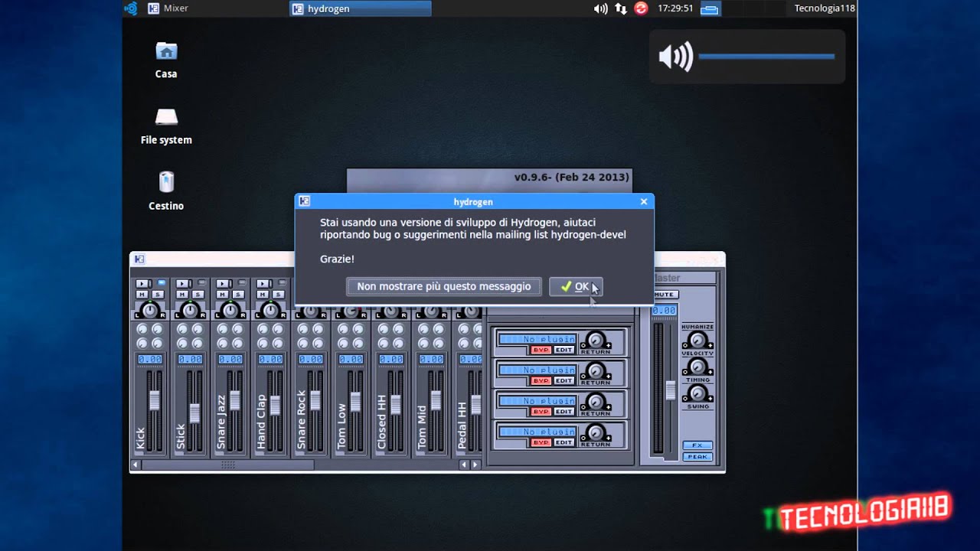Click the Tom Mid channel name label

click(x=422, y=427)
